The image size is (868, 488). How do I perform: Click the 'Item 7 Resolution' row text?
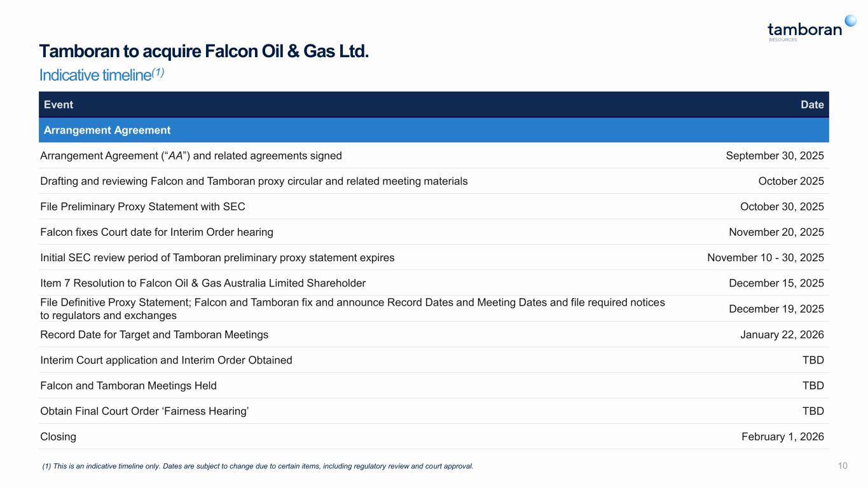(x=203, y=283)
